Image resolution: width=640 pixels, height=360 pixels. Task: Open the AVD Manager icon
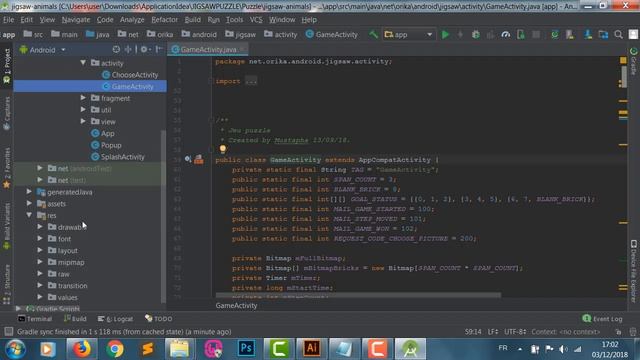tap(570, 35)
